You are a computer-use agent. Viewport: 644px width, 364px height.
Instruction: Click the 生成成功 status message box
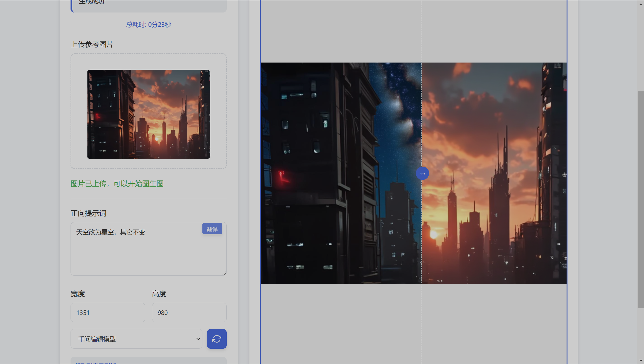click(148, 5)
